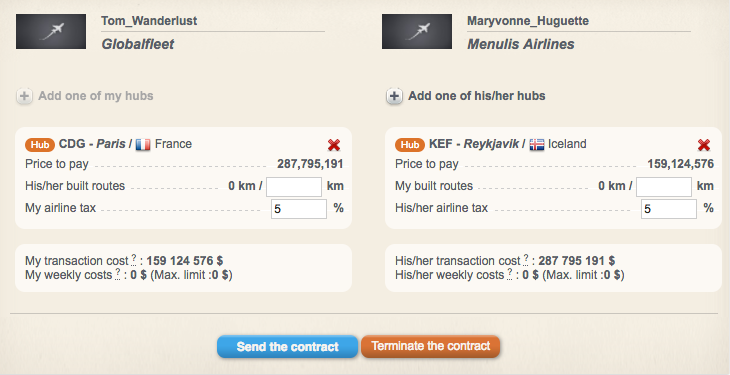The width and height of the screenshot is (730, 375).
Task: Open help for His/her weekly costs
Action: [x=510, y=274]
